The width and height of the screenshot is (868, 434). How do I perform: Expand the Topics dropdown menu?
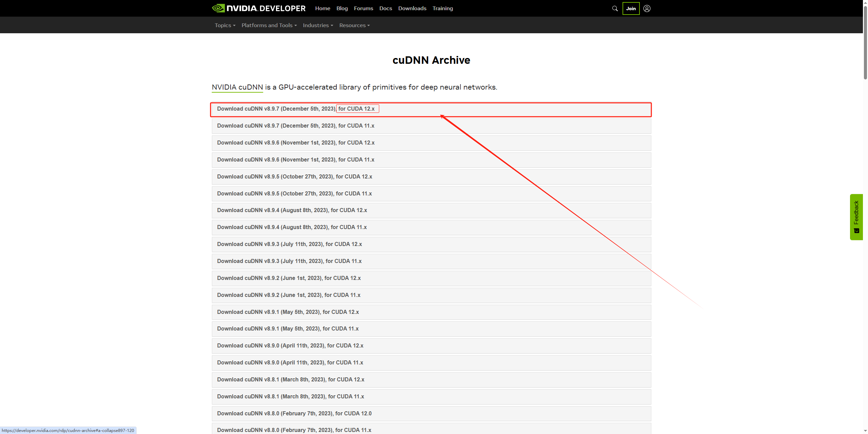pyautogui.click(x=225, y=25)
